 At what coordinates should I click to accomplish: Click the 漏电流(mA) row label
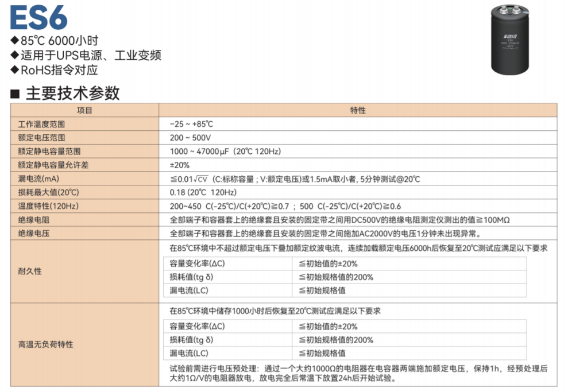39,179
